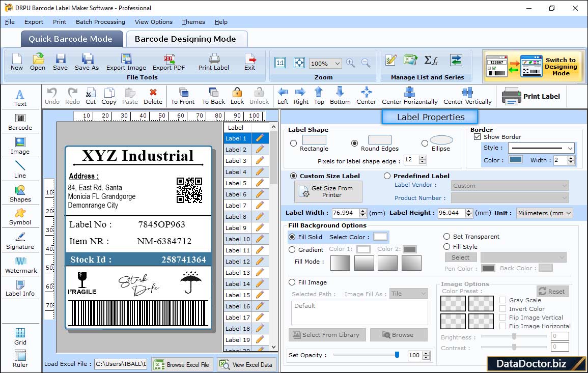
Task: Open the Symbol tool
Action: click(20, 217)
